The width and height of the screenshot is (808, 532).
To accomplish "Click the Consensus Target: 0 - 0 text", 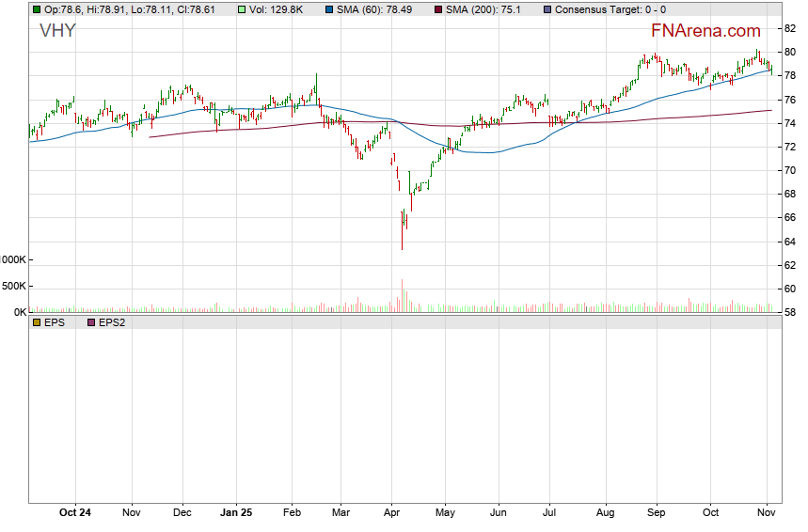I will pos(610,9).
